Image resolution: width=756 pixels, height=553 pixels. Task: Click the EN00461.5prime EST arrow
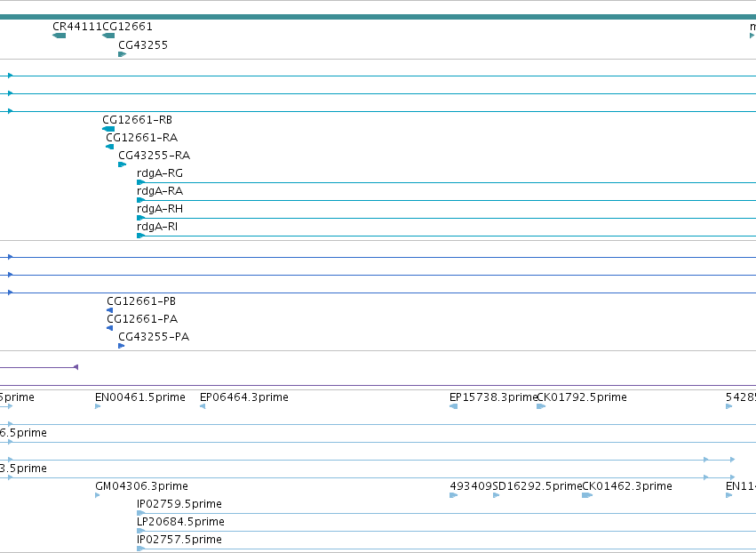tap(98, 406)
